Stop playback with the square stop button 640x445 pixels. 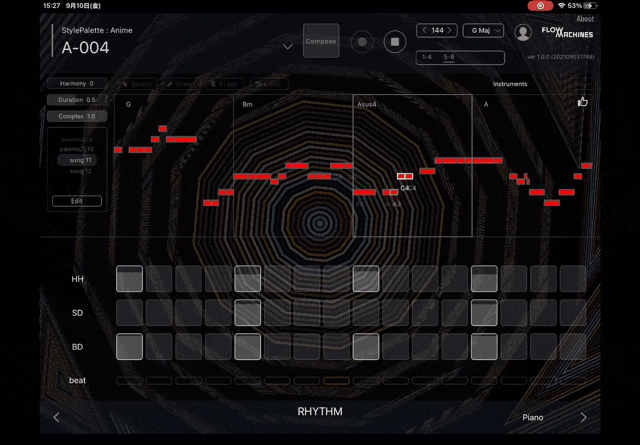pos(395,42)
